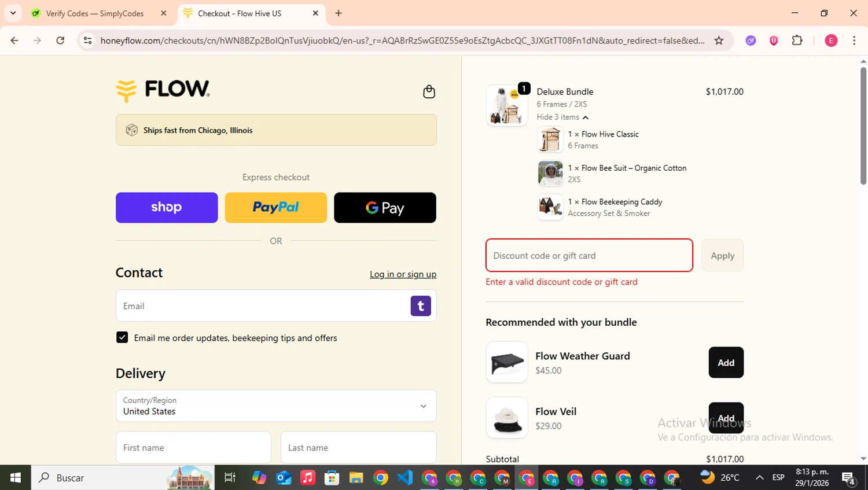
Task: Add Flow Veil to order
Action: (x=726, y=418)
